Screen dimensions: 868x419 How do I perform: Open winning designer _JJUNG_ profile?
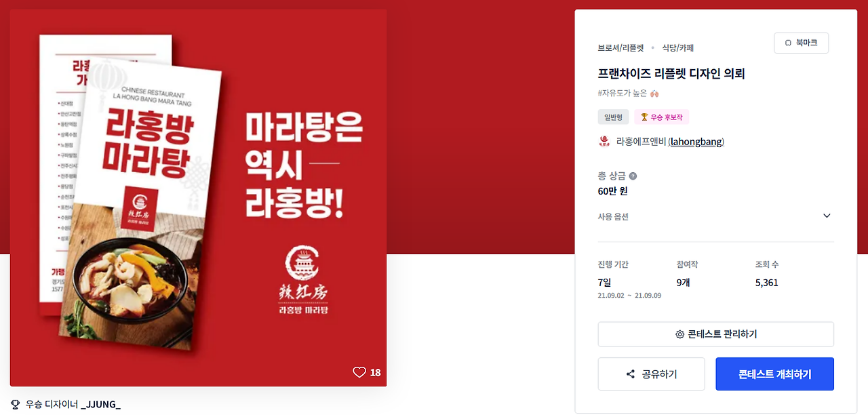100,405
